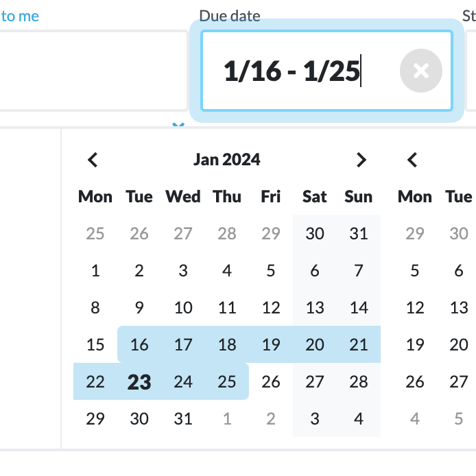Click previous arrow on second calendar
This screenshot has height=476, width=476.
pos(412,160)
